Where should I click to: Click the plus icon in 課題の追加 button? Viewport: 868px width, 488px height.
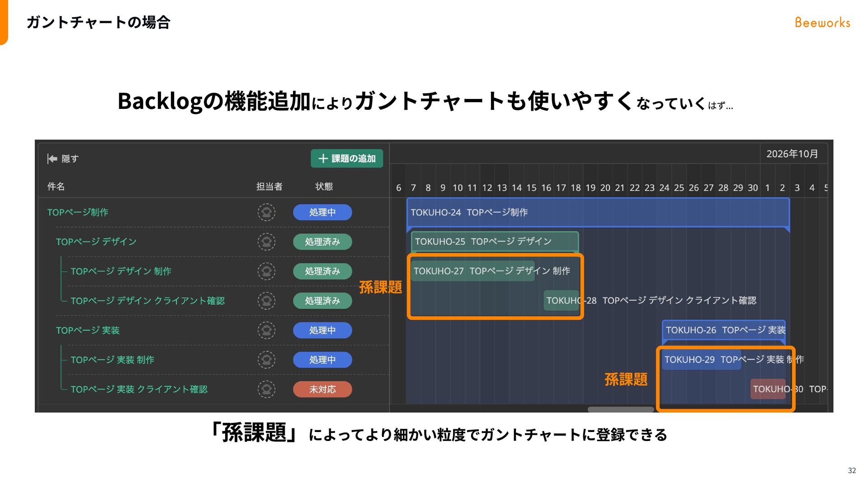(323, 159)
